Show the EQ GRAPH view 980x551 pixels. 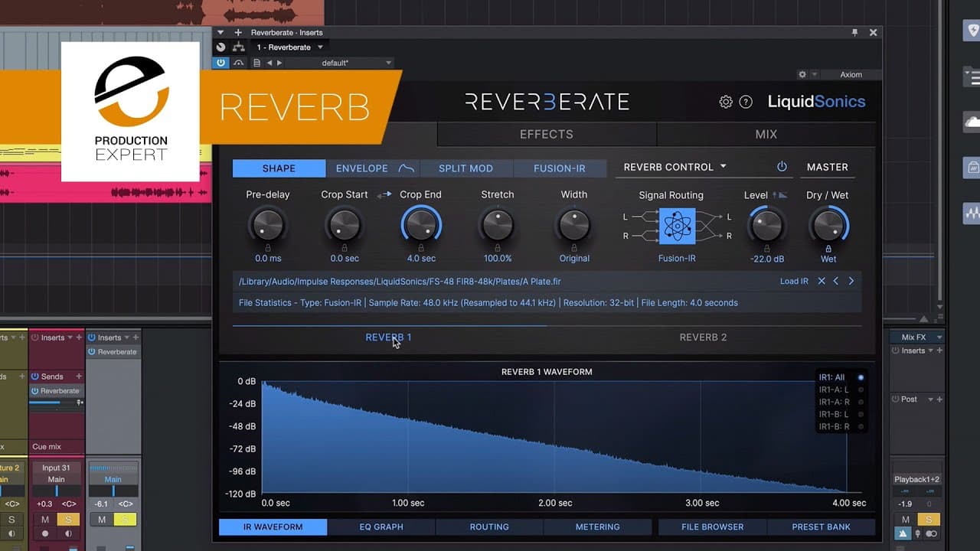381,527
